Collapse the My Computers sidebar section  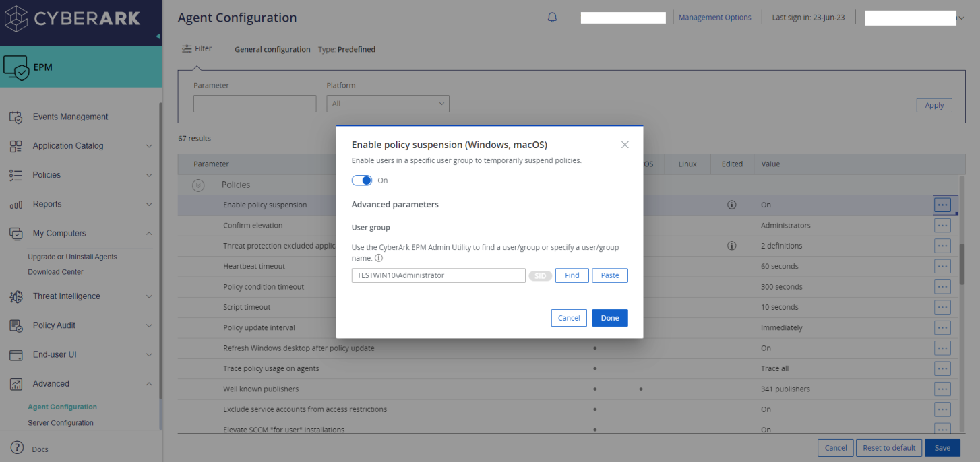click(x=148, y=233)
